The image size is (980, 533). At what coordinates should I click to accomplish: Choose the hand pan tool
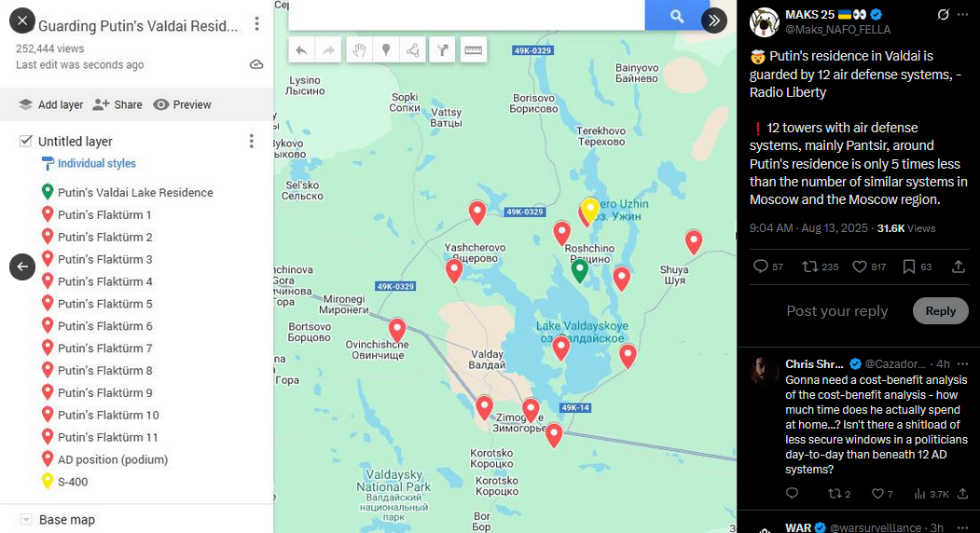(x=359, y=50)
